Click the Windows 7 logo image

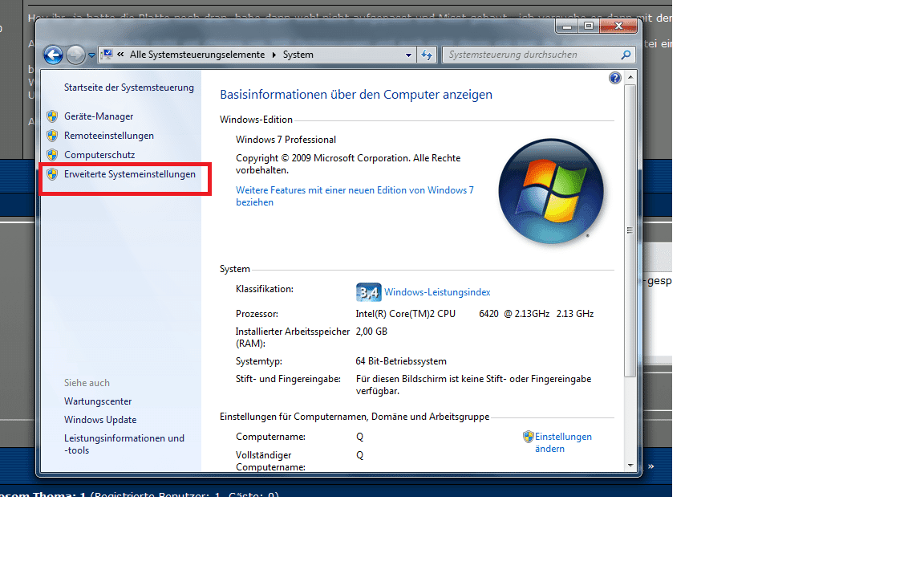click(x=551, y=191)
